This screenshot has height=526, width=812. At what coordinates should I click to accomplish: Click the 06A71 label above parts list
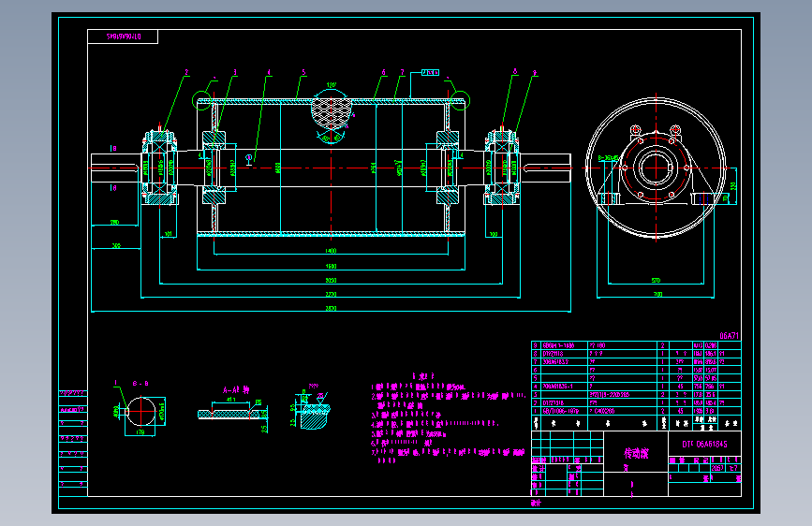730,336
